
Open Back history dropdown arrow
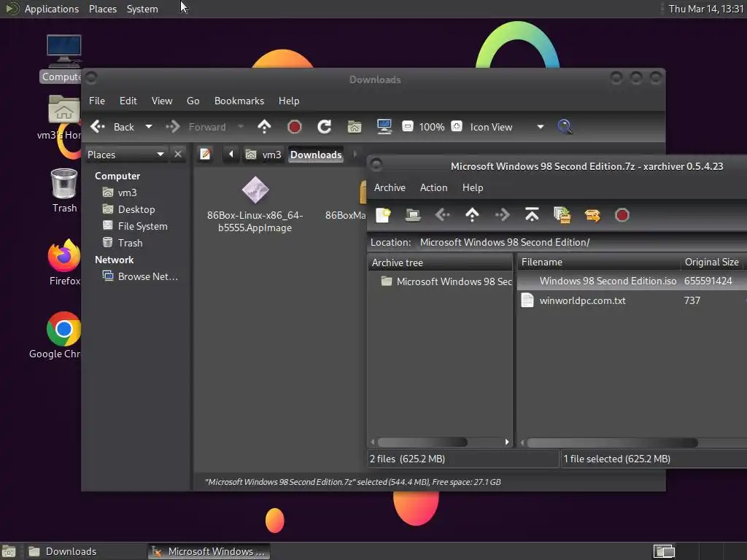coord(149,127)
